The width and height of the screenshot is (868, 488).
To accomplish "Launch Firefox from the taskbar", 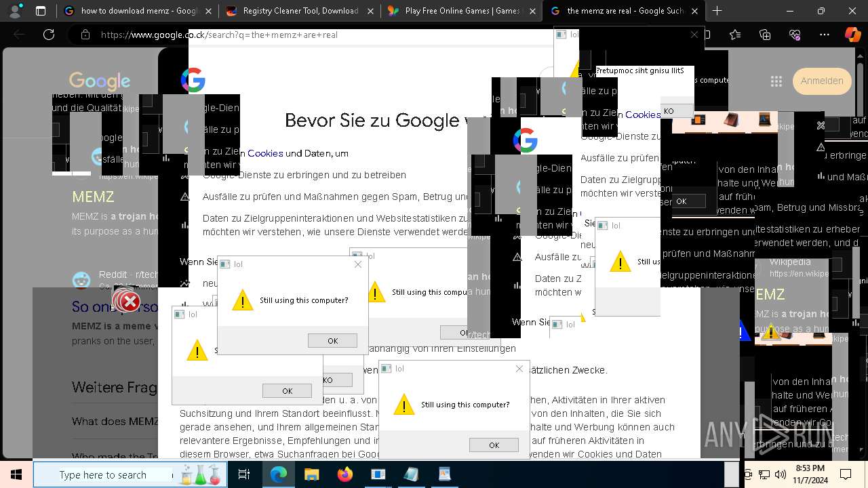I will pyautogui.click(x=344, y=474).
